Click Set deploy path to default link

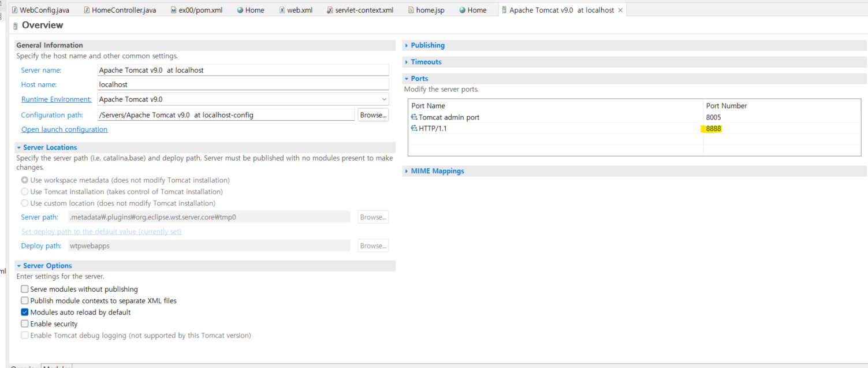(102, 232)
